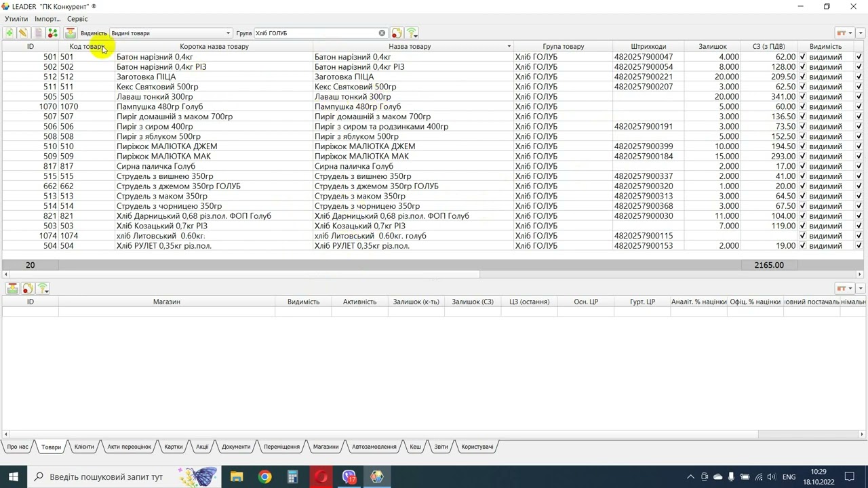Click the green plus add product icon
868x488 pixels.
9,33
